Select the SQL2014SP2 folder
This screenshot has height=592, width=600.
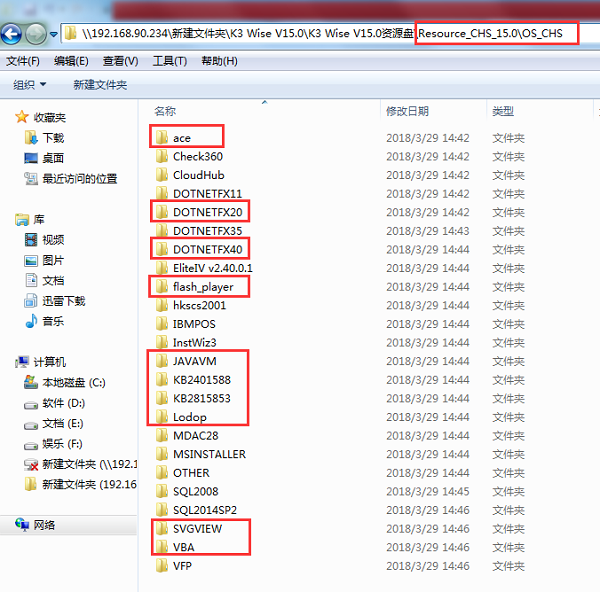pos(204,510)
